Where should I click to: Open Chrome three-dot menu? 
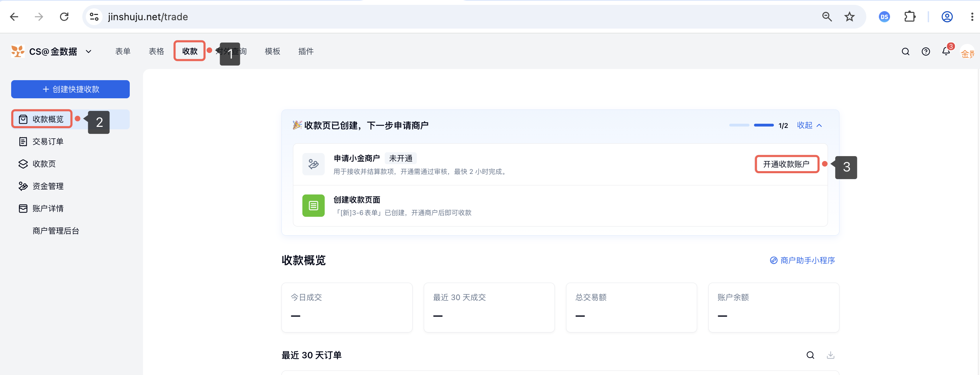[x=972, y=17]
